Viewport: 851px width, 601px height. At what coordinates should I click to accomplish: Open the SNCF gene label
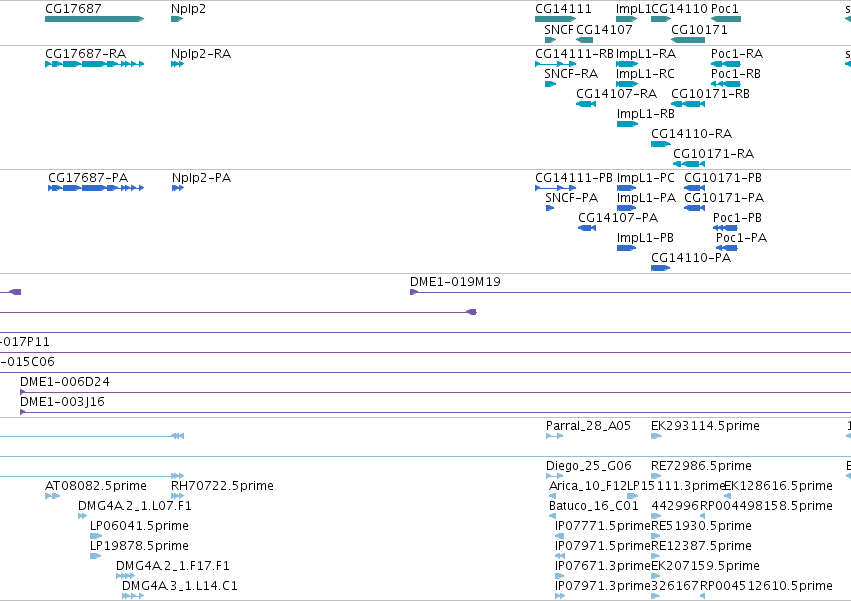(x=558, y=29)
